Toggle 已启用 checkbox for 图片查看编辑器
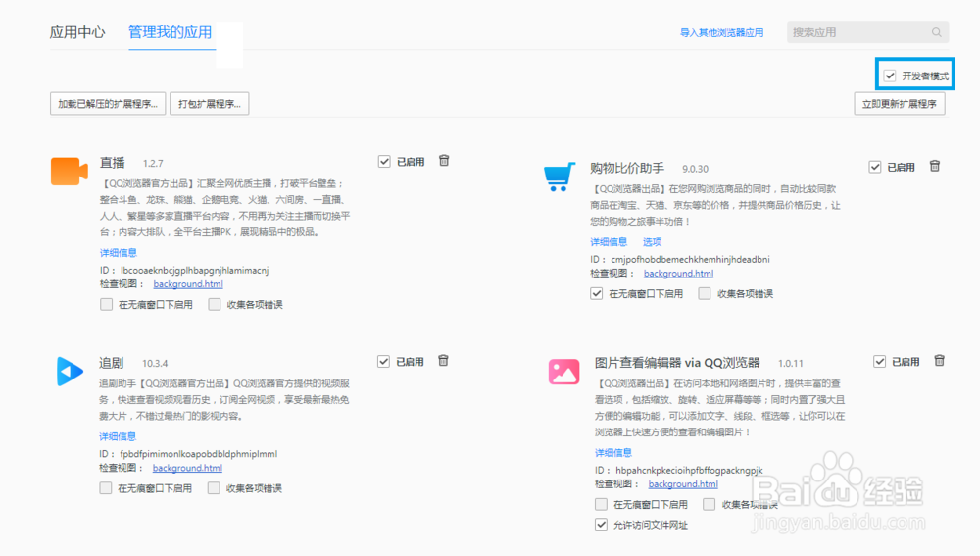980x556 pixels. [879, 362]
